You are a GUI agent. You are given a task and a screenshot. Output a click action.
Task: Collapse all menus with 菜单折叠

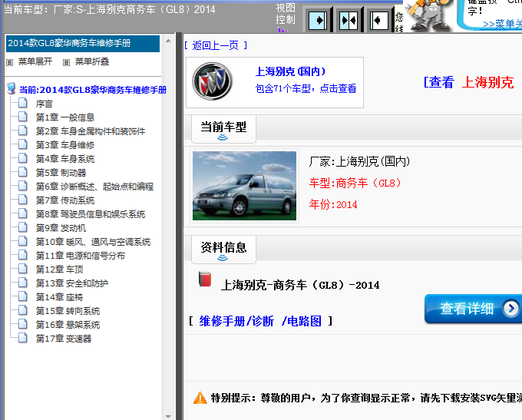click(x=92, y=61)
